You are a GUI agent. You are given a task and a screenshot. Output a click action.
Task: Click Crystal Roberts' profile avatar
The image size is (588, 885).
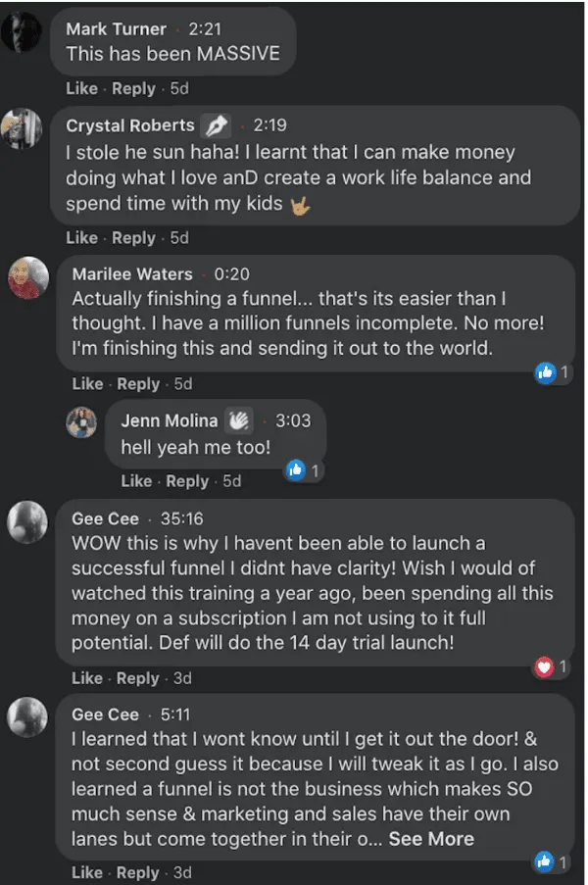21,127
